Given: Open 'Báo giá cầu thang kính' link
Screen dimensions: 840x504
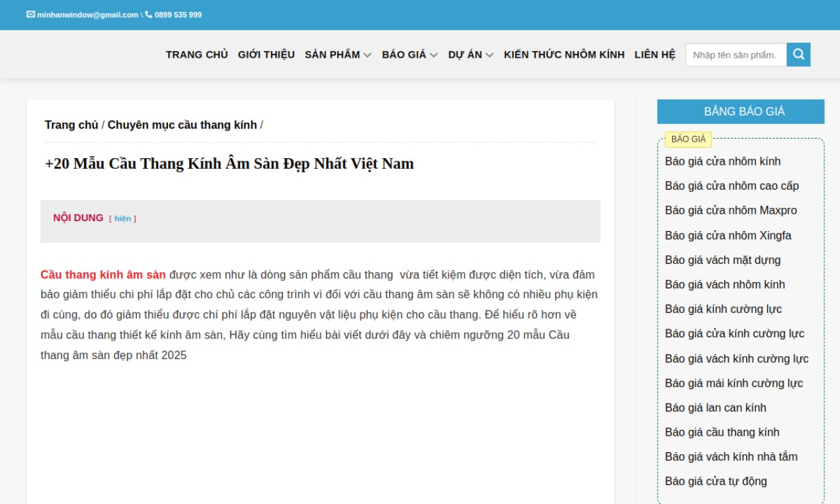Looking at the screenshot, I should coord(722,432).
